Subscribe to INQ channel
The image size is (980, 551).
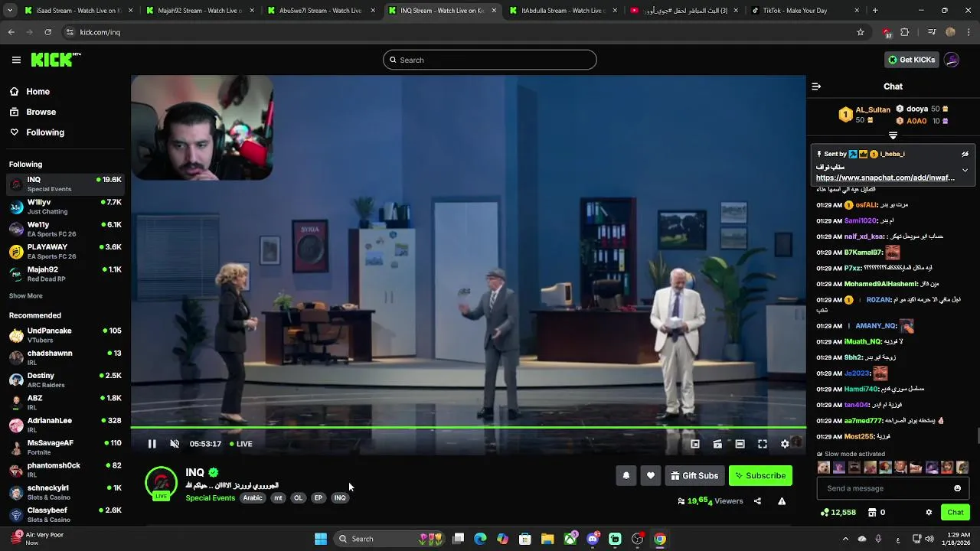(x=760, y=475)
